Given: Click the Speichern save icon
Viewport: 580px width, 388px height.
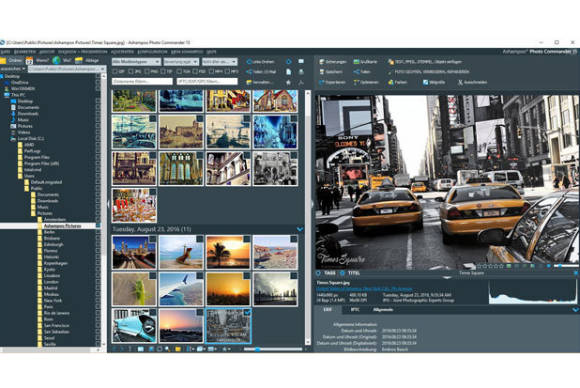Looking at the screenshot, I should pos(321,72).
